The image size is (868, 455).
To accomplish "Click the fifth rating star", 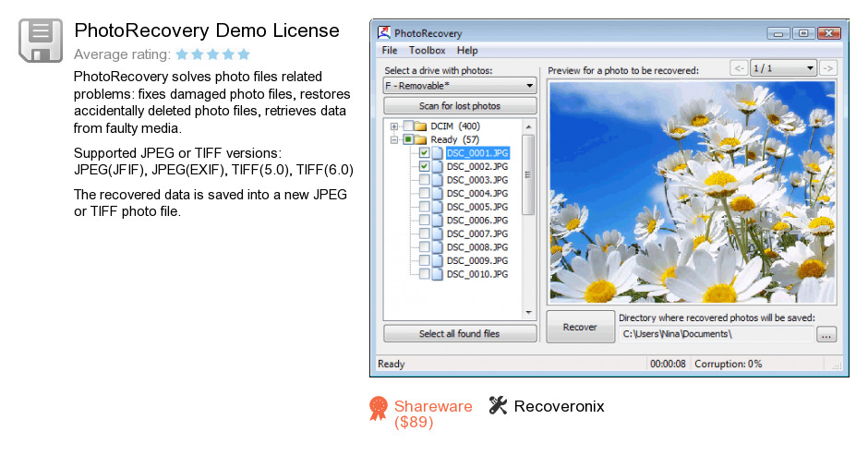I will [x=244, y=54].
